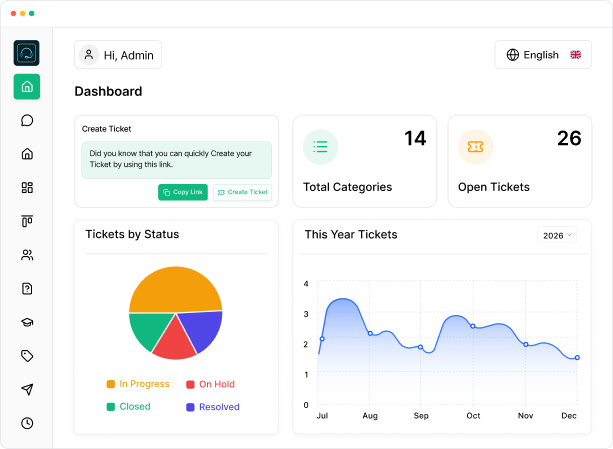This screenshot has width=613, height=449.
Task: Click the create-ticket tip message box
Action: 176,160
